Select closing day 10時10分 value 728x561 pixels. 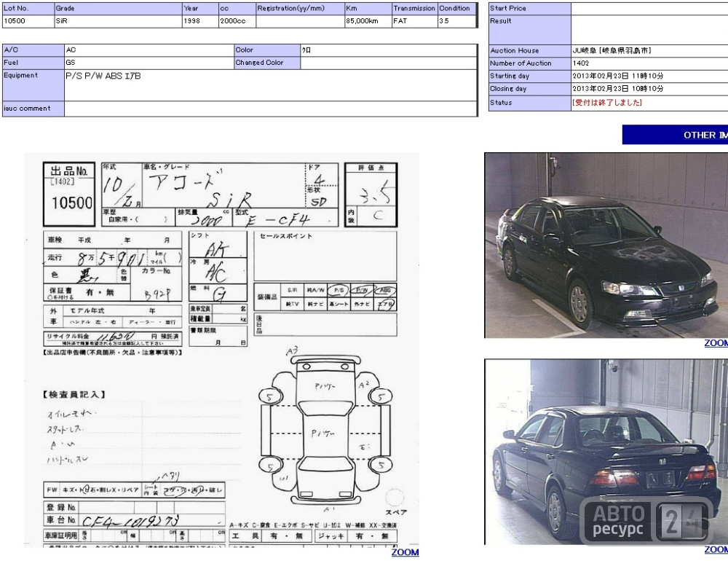pos(617,88)
